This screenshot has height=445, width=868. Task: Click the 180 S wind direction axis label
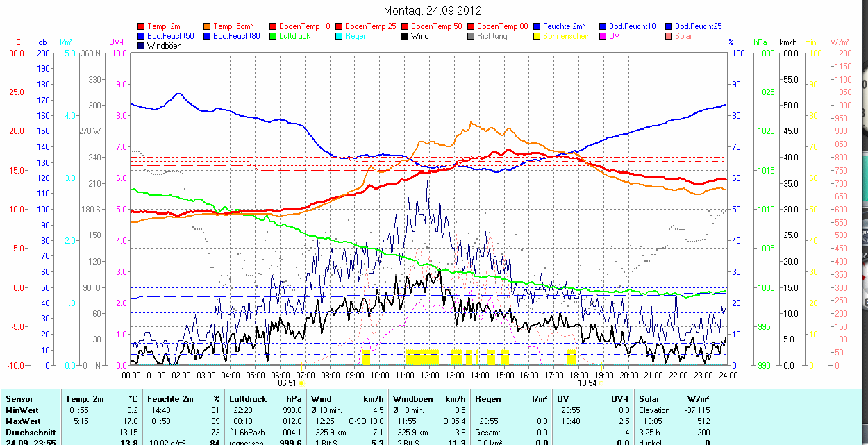click(92, 209)
